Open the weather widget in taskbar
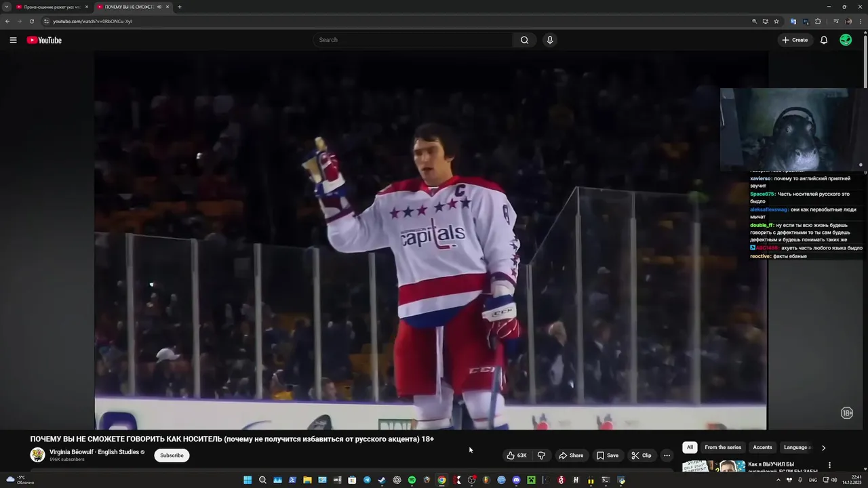Screen dimensions: 868x488 [x=20, y=480]
